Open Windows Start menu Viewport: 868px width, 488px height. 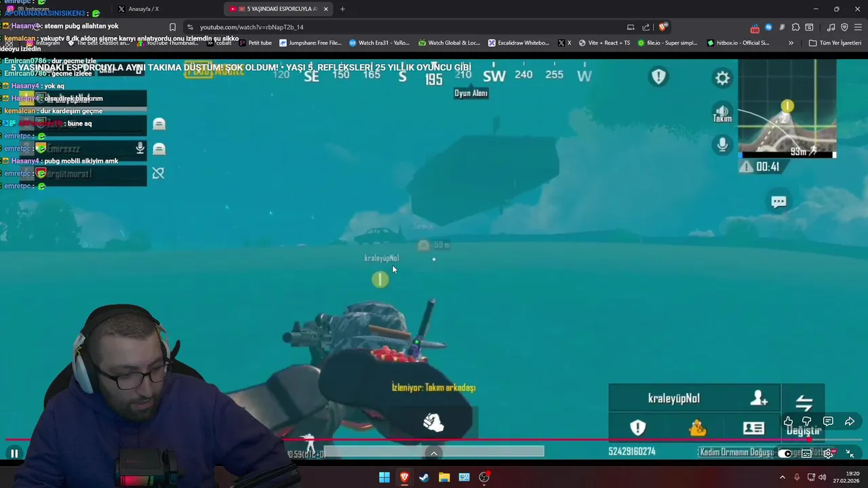tap(384, 477)
